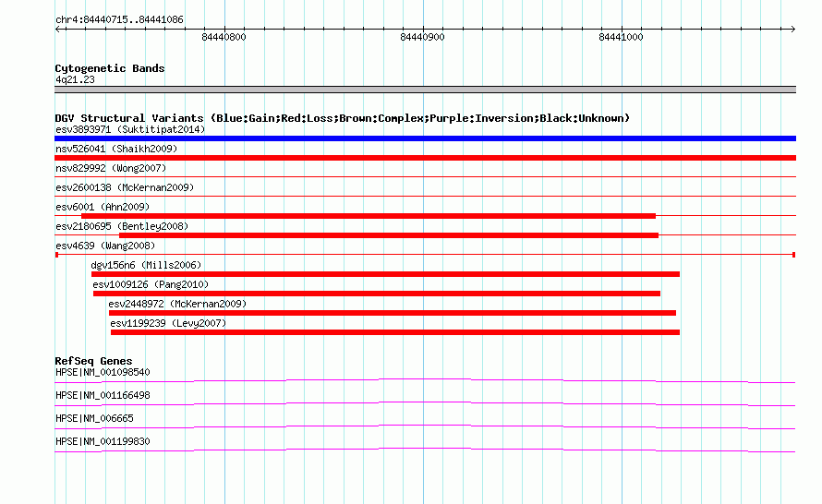Click the 84440800 ruler position
Image resolution: width=822 pixels, height=504 pixels.
(x=224, y=37)
